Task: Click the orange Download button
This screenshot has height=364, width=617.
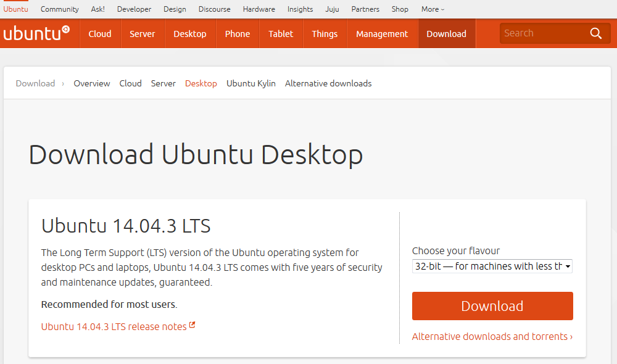Action: tap(492, 306)
